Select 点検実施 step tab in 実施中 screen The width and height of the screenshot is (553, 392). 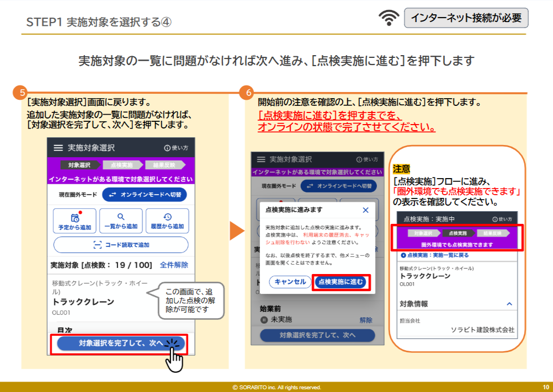[457, 233]
